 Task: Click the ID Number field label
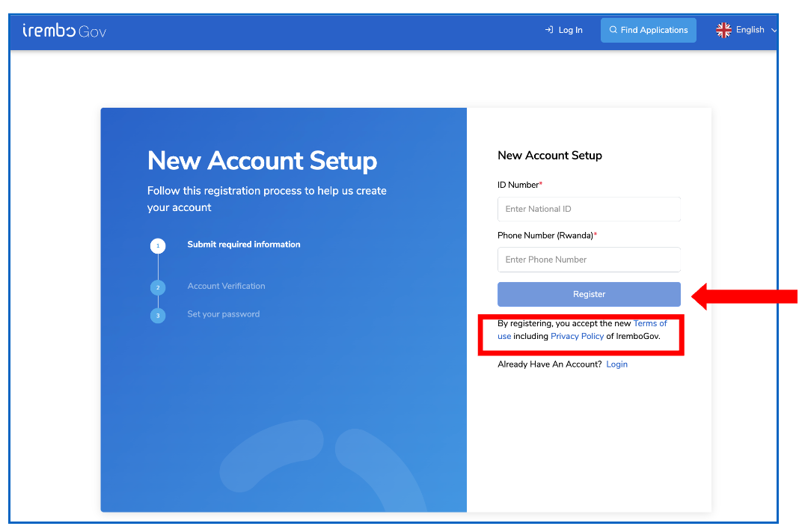(x=520, y=185)
